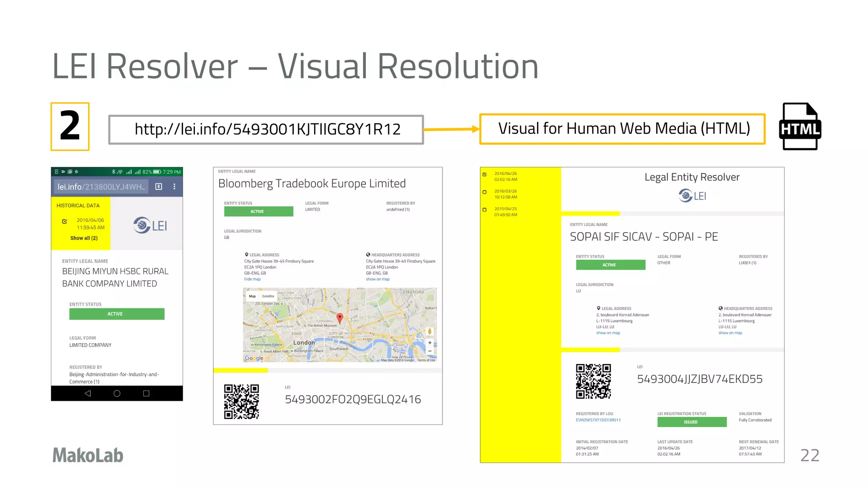Click ACTIVE status badge for Beijing Miyun bank

[x=117, y=314]
